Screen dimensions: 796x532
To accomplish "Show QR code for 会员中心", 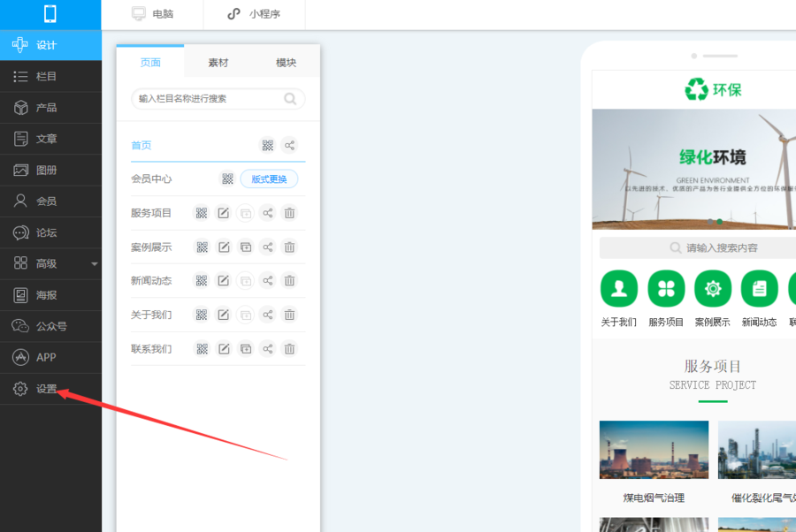I will point(227,179).
